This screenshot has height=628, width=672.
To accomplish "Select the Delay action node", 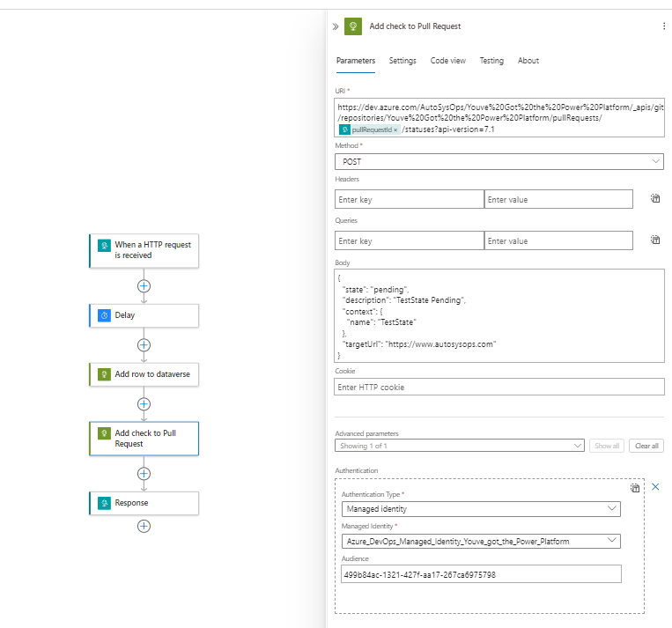I will pyautogui.click(x=144, y=315).
